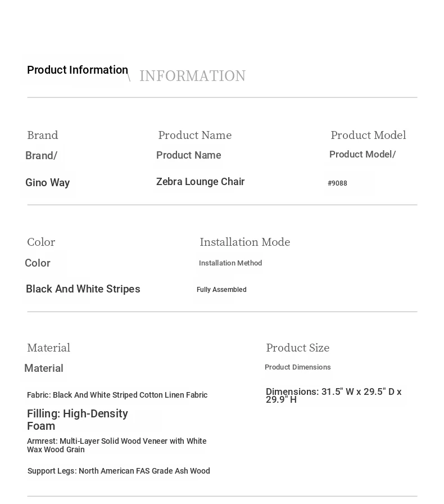Click the Armrest wood veneer description

click(x=116, y=445)
